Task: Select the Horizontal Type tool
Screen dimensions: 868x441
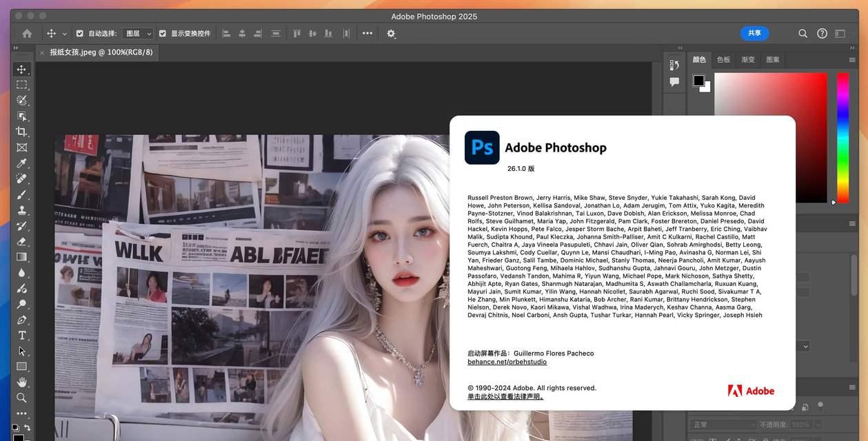Action: (x=21, y=336)
